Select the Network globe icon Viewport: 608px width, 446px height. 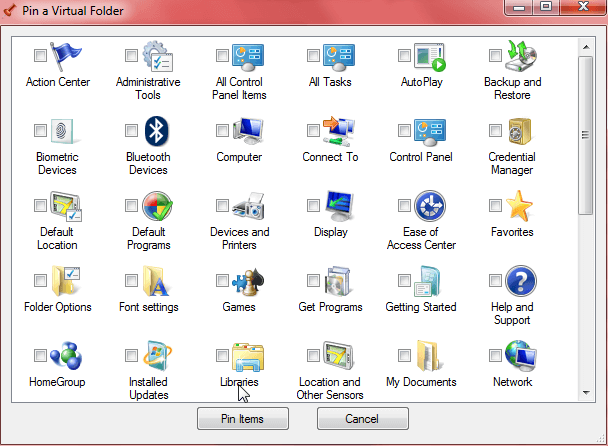[x=521, y=356]
